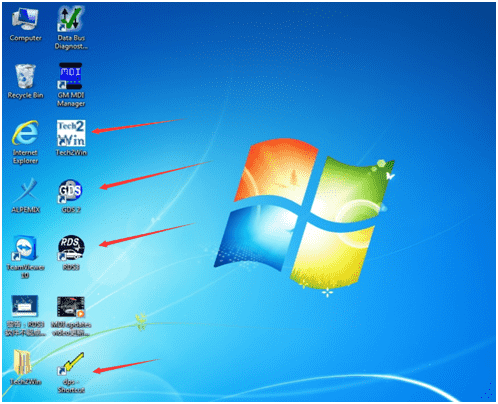Click the red arrow pointing at RDS
Image resolution: width=498 pixels, height=404 pixels.
click(x=146, y=235)
